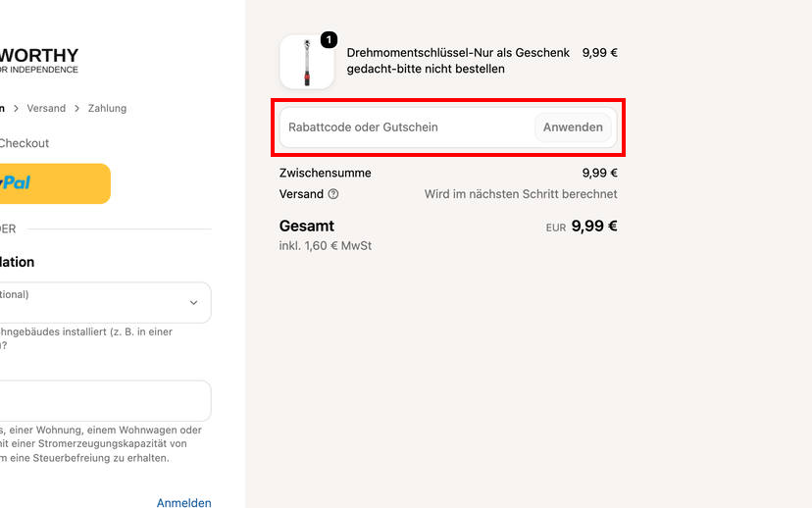Click the Versand help question mark icon
Image resolution: width=812 pixels, height=508 pixels.
click(x=333, y=194)
